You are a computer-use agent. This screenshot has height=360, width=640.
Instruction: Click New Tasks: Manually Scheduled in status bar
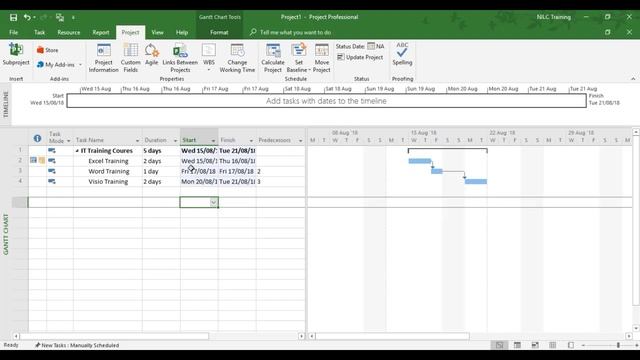click(77, 345)
